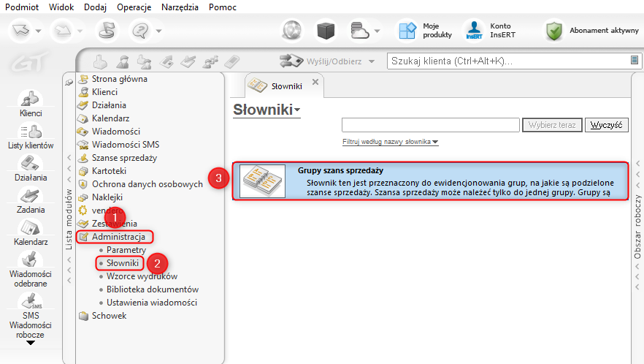This screenshot has width=644, height=364.
Task: Open the Pomoc menu
Action: [x=222, y=7]
